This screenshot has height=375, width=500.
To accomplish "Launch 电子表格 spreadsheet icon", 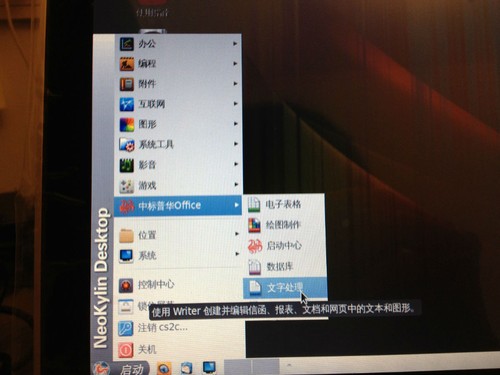I will click(254, 205).
